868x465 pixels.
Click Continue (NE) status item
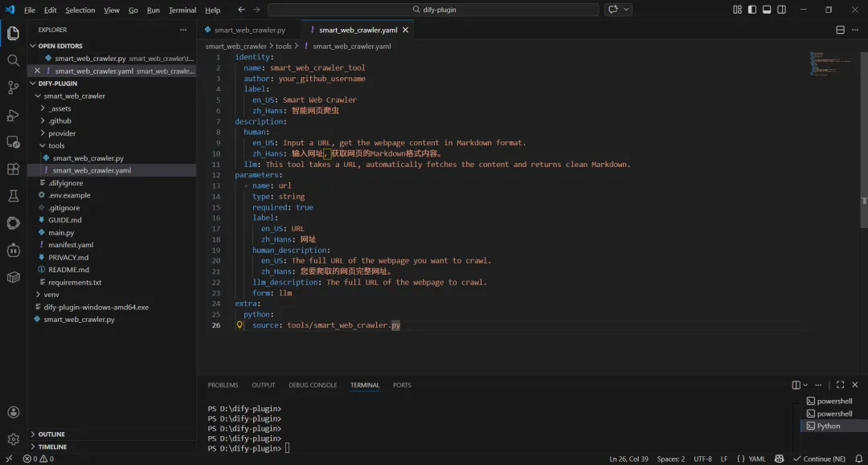click(x=819, y=459)
